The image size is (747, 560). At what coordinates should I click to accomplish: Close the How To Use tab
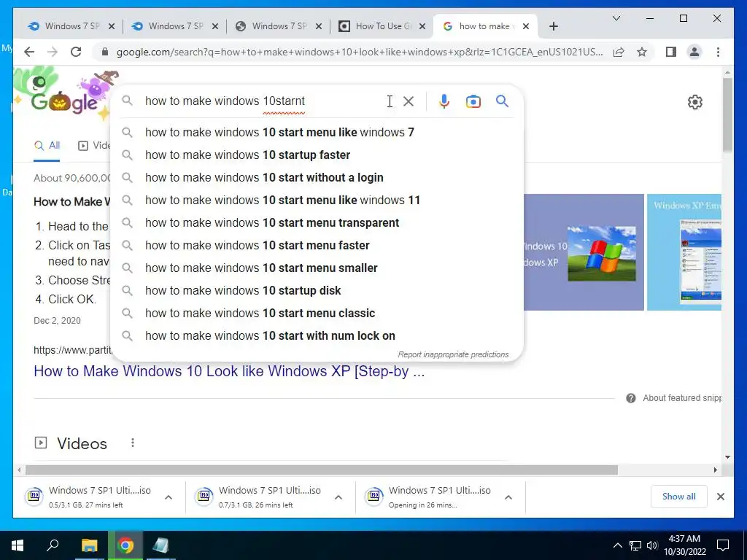(x=422, y=27)
